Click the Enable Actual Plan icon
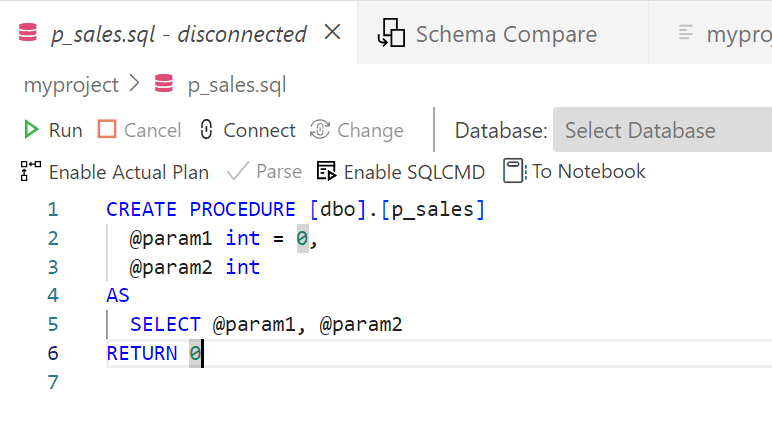Viewport: 772px width, 421px height. [x=30, y=171]
